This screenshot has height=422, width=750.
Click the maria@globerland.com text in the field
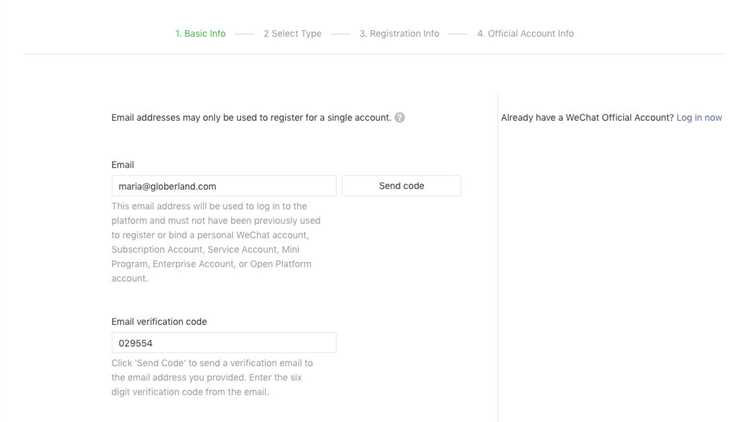point(167,186)
